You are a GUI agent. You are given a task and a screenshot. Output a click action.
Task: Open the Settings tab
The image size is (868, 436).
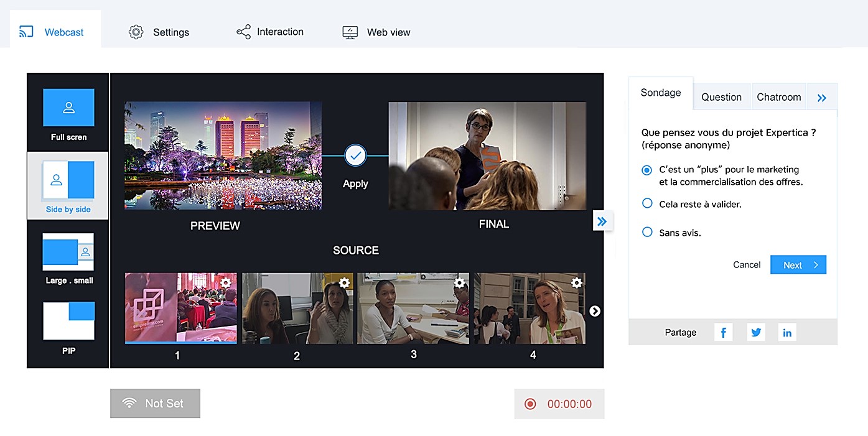pyautogui.click(x=159, y=32)
